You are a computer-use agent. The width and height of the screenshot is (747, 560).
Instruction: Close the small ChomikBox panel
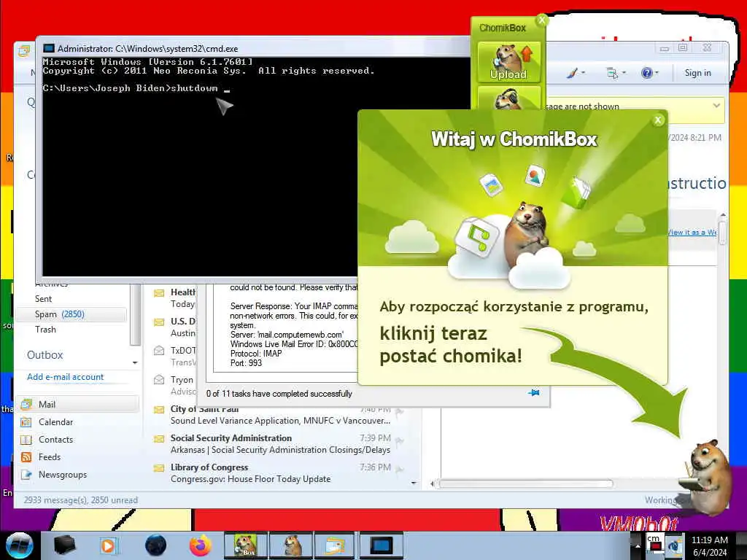[542, 20]
